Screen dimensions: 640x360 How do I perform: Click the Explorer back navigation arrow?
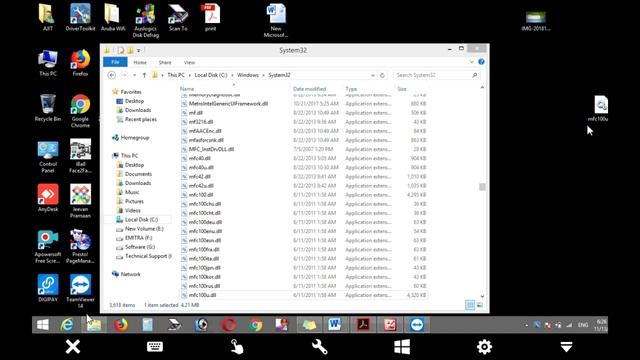(111, 75)
